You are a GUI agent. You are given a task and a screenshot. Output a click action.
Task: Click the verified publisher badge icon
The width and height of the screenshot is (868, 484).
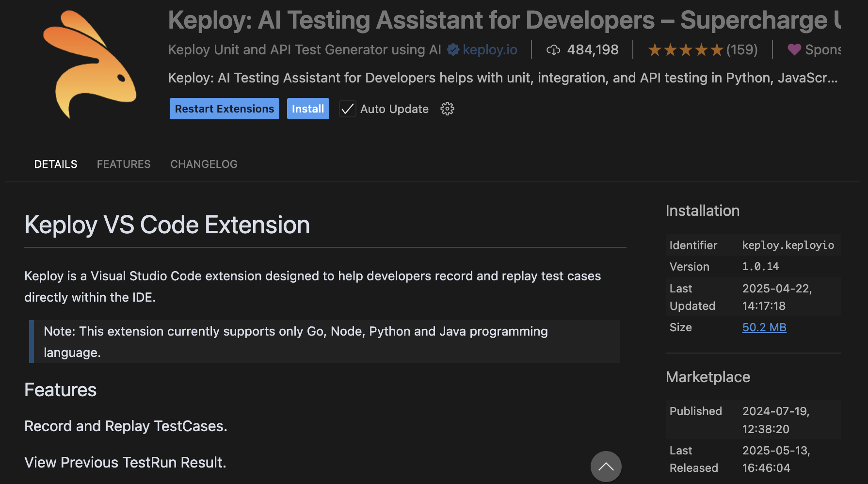[453, 49]
